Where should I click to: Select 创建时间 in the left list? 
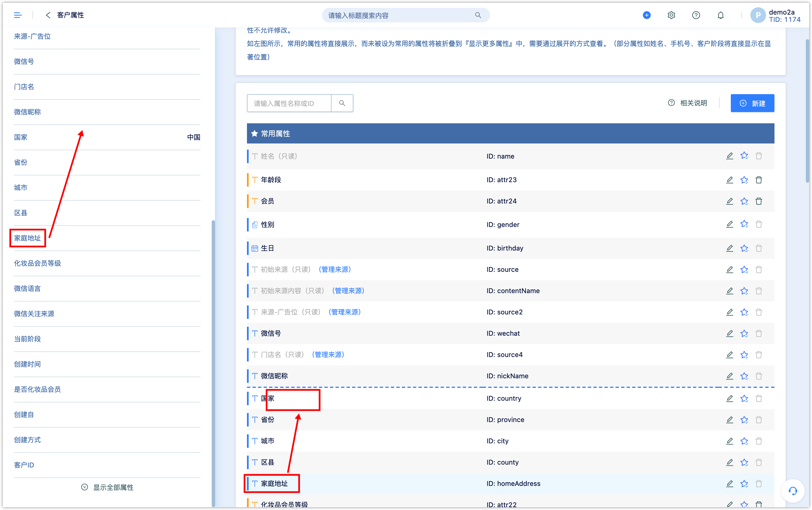tap(27, 364)
